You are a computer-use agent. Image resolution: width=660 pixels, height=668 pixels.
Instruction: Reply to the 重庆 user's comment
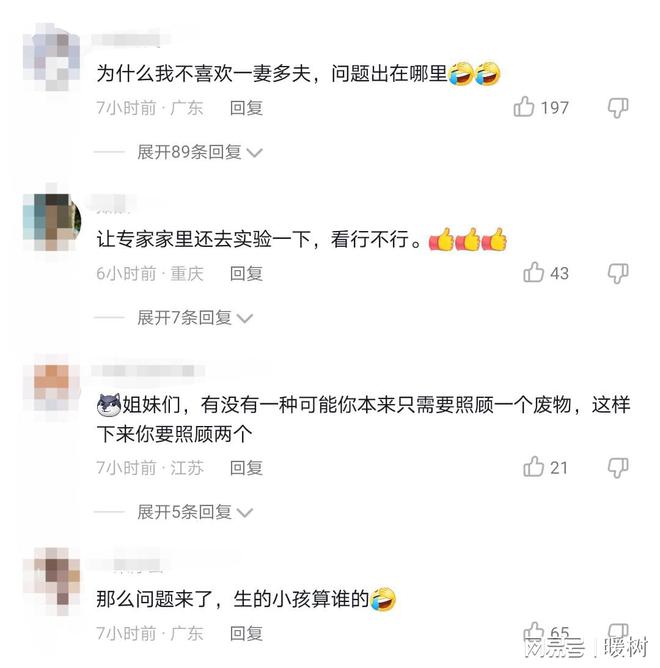click(246, 274)
